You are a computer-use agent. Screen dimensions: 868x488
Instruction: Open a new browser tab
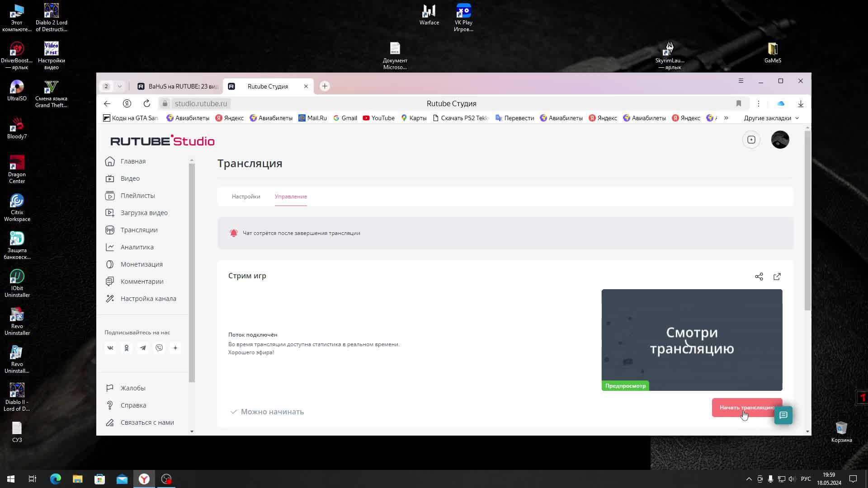tap(325, 86)
